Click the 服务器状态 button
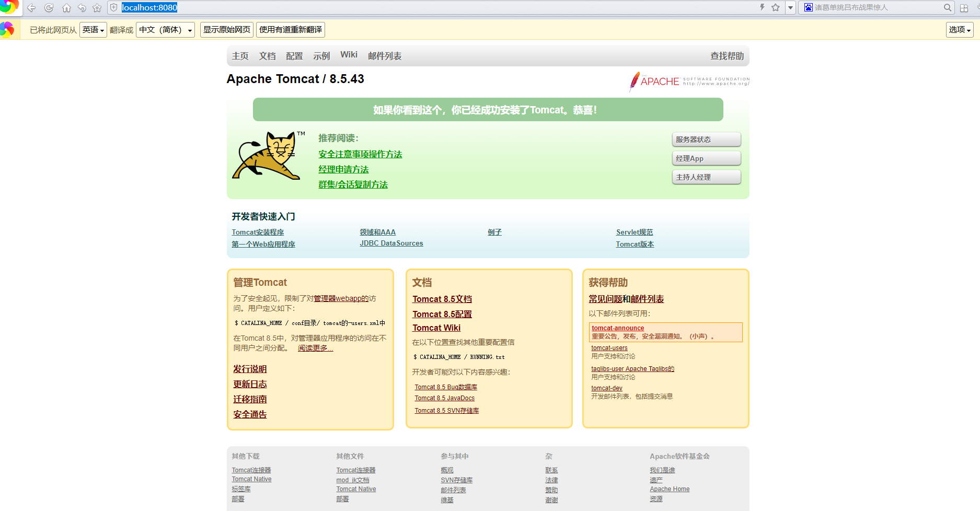This screenshot has height=511, width=980. [706, 140]
